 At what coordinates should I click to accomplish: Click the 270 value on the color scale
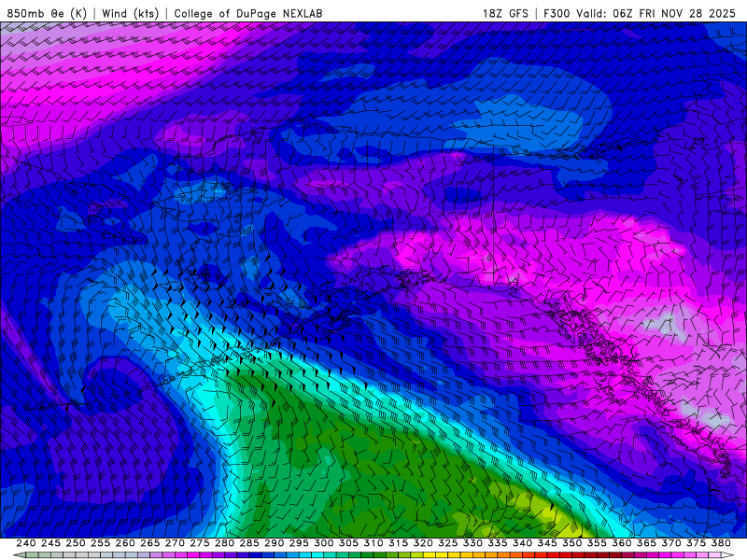(175, 543)
